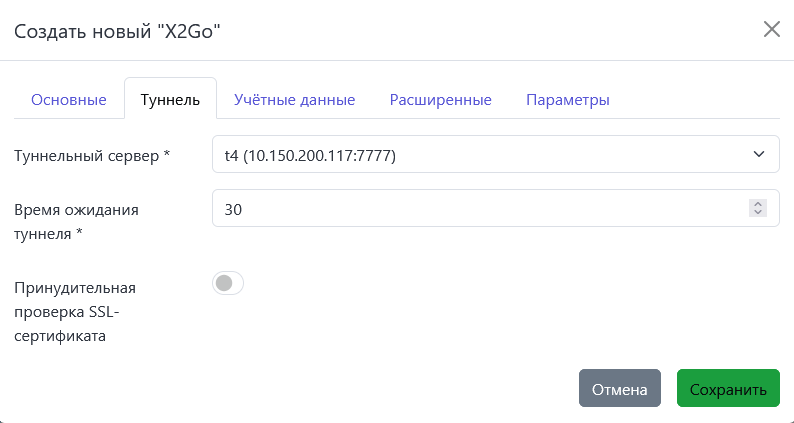Go to the Расширенные tab
This screenshot has height=423, width=794.
click(440, 100)
